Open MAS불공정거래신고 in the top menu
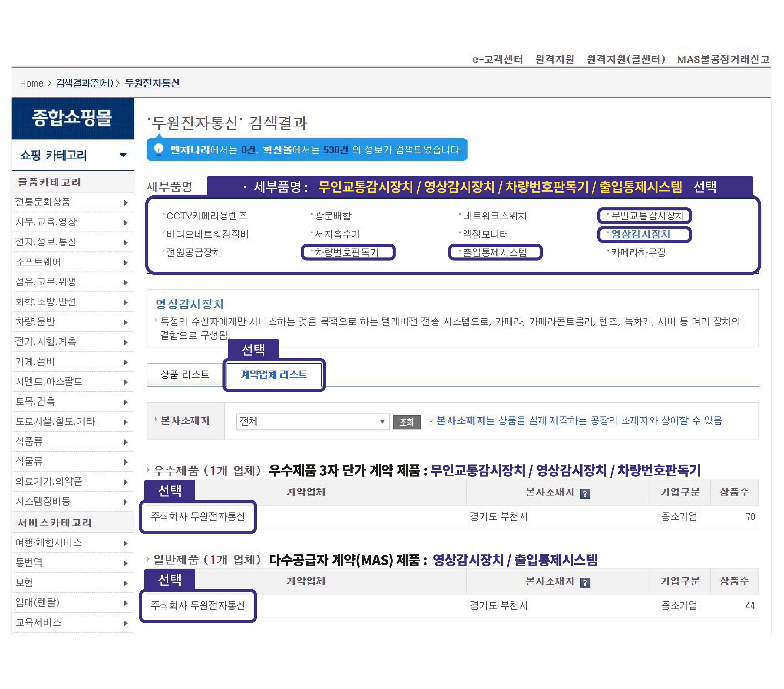The image size is (784, 689). 723,59
